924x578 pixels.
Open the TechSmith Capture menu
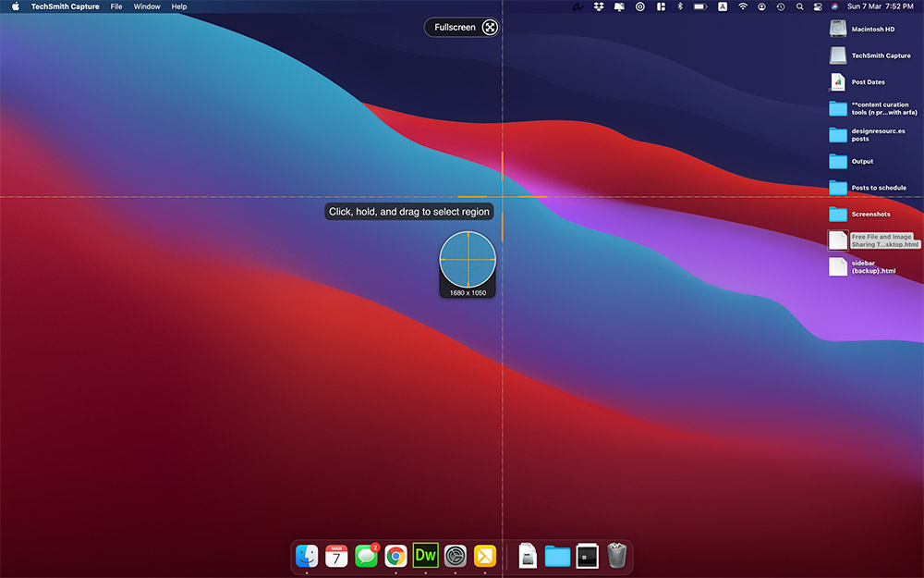coord(65,6)
